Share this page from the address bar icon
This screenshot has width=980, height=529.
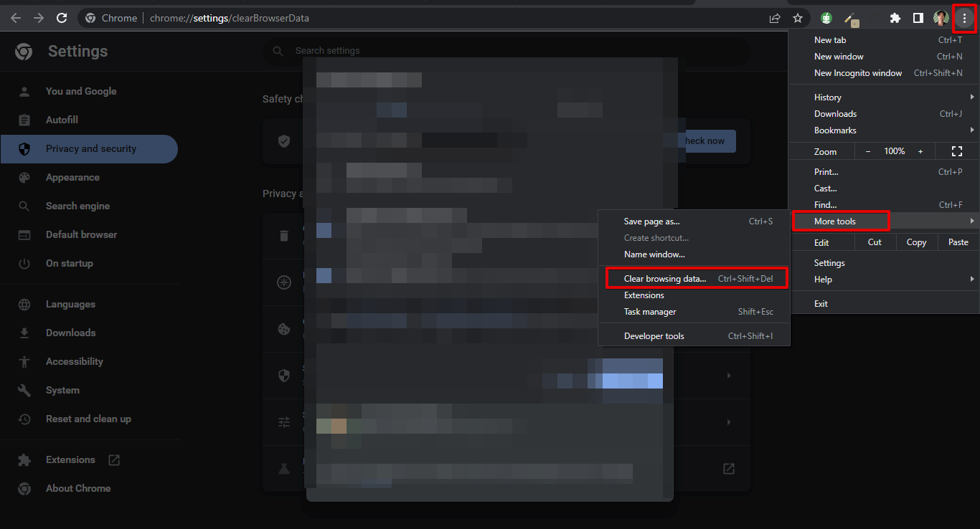[775, 18]
